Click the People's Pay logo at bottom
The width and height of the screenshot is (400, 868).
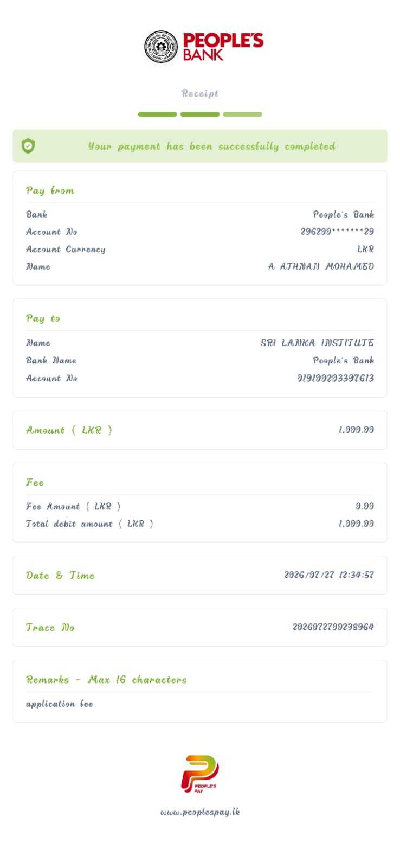coord(200,774)
